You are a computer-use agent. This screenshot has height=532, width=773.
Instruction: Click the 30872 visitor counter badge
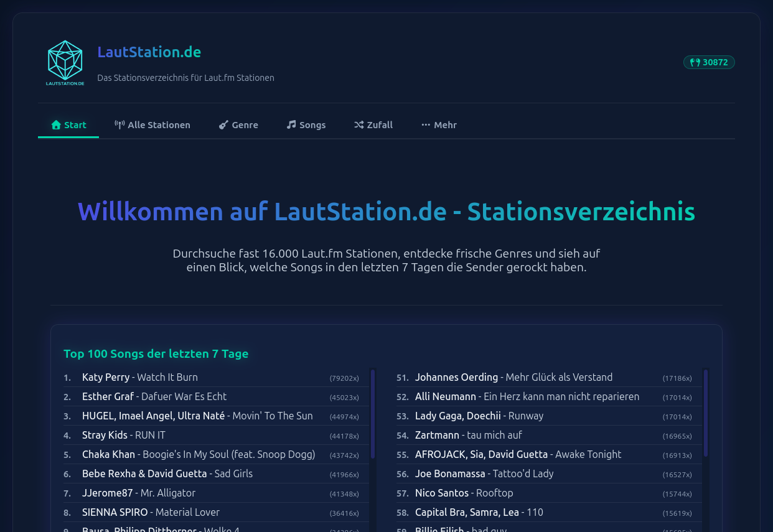pyautogui.click(x=709, y=62)
